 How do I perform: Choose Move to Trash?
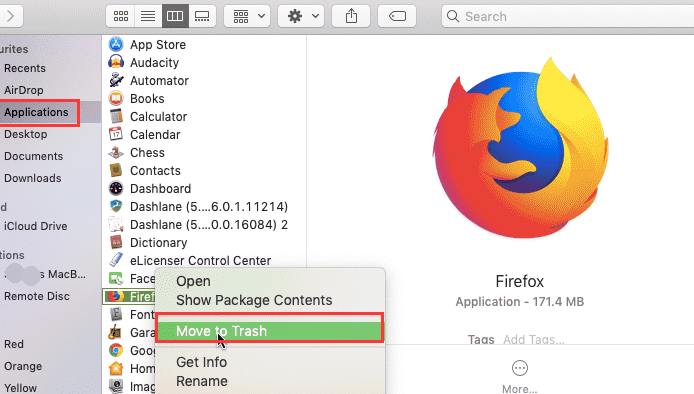point(270,331)
